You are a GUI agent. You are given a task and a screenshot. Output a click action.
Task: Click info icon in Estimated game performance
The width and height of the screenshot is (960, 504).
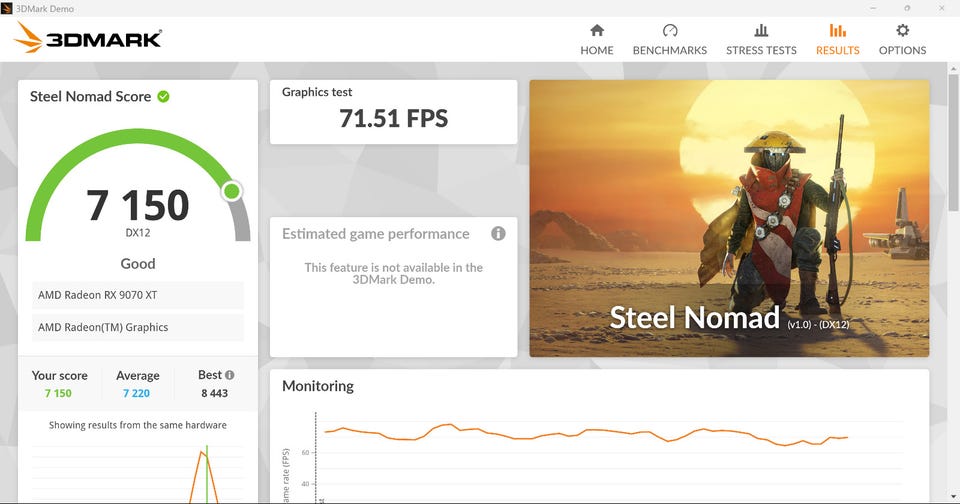[x=498, y=233]
